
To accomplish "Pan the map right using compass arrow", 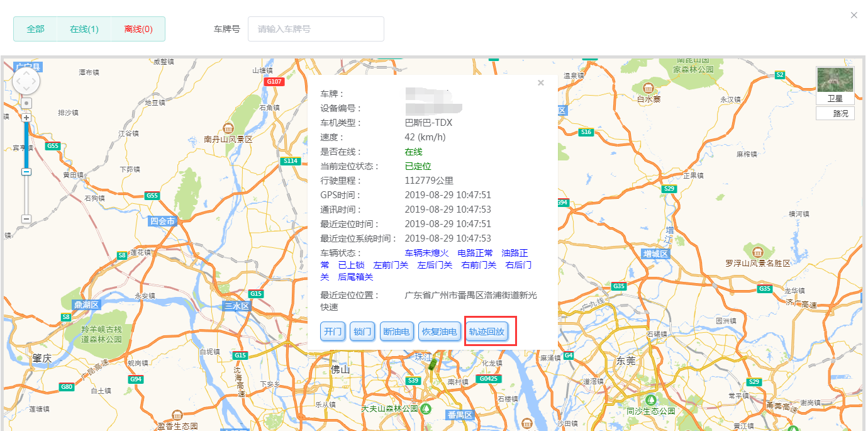I will [x=35, y=81].
